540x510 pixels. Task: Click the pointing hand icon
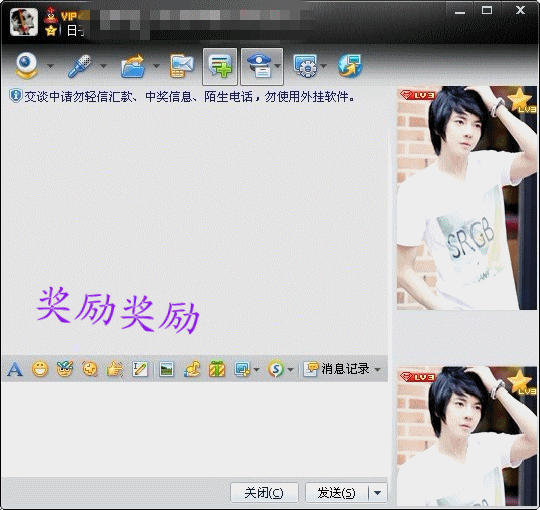[115, 370]
